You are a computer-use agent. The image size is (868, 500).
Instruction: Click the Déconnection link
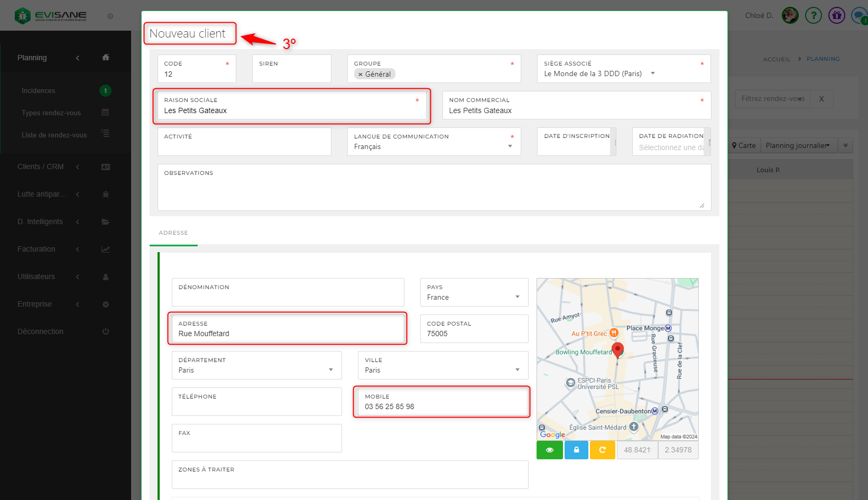pos(41,331)
